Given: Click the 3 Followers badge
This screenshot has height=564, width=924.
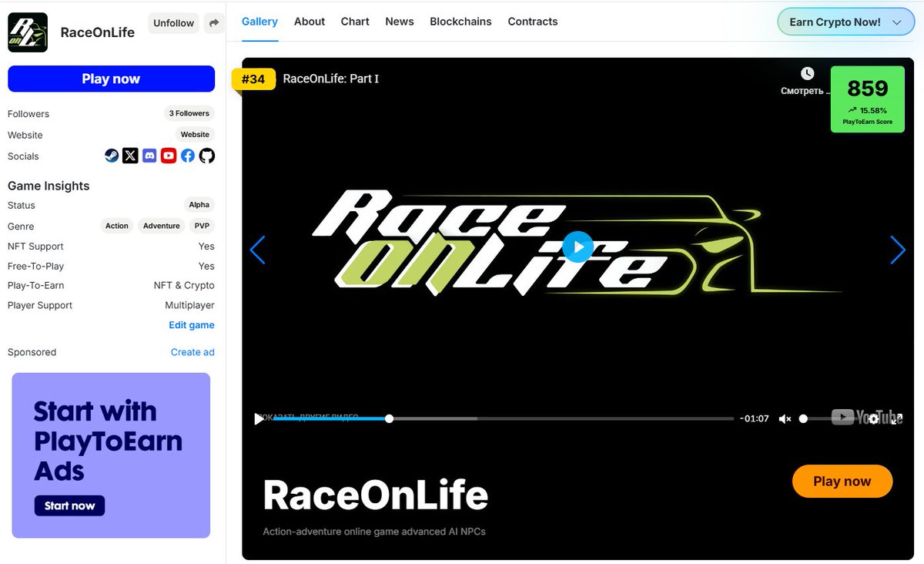Looking at the screenshot, I should 189,113.
